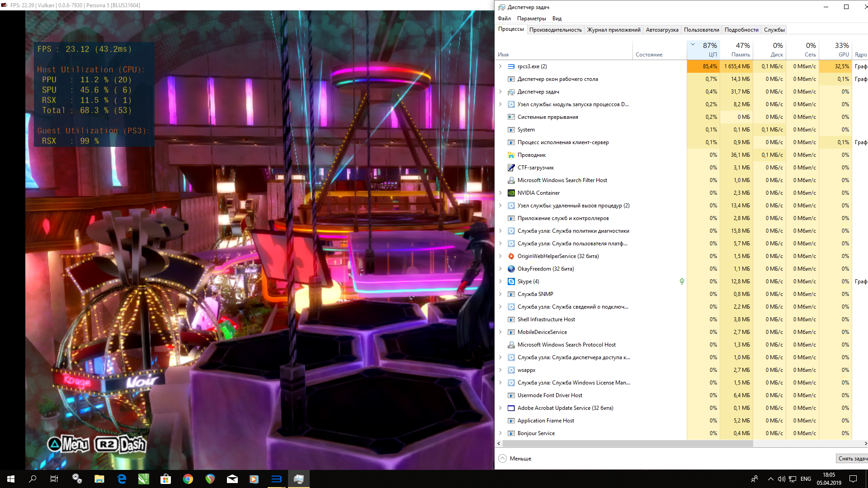Click the taskbar volume speaker icon
Image resolution: width=868 pixels, height=488 pixels.
[x=781, y=479]
